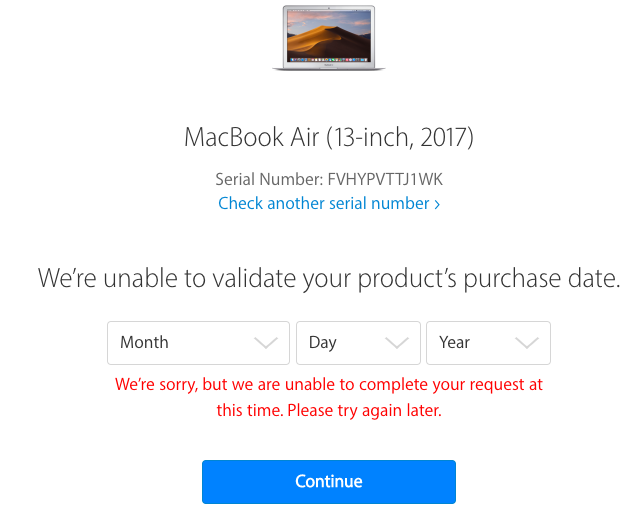This screenshot has height=518, width=644.
Task: Click the chevron arrow in the Year field
Action: (527, 343)
